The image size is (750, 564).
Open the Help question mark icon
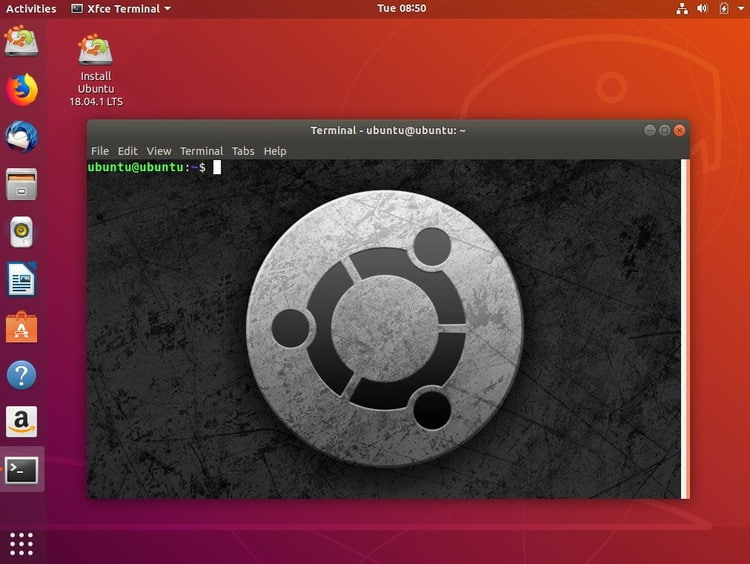22,375
